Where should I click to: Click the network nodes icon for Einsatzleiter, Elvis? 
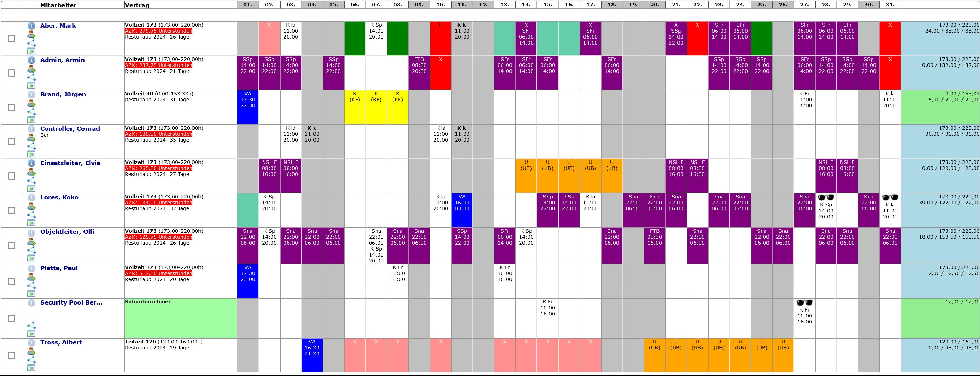coord(32,180)
